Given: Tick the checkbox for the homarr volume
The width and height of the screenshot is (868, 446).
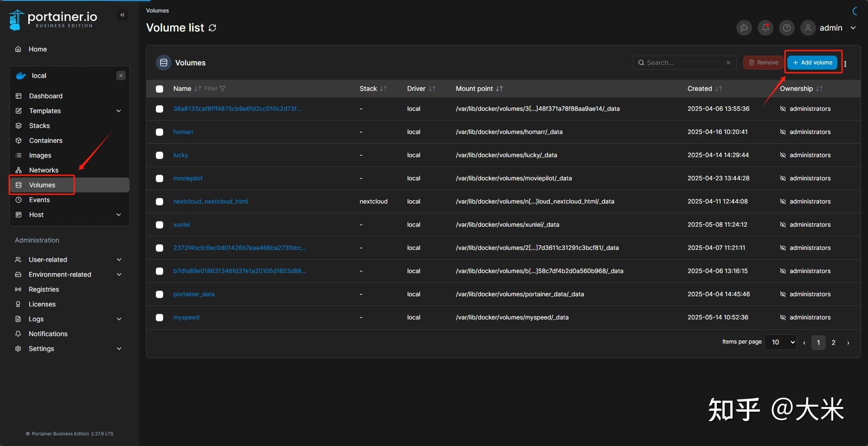Looking at the screenshot, I should 160,132.
